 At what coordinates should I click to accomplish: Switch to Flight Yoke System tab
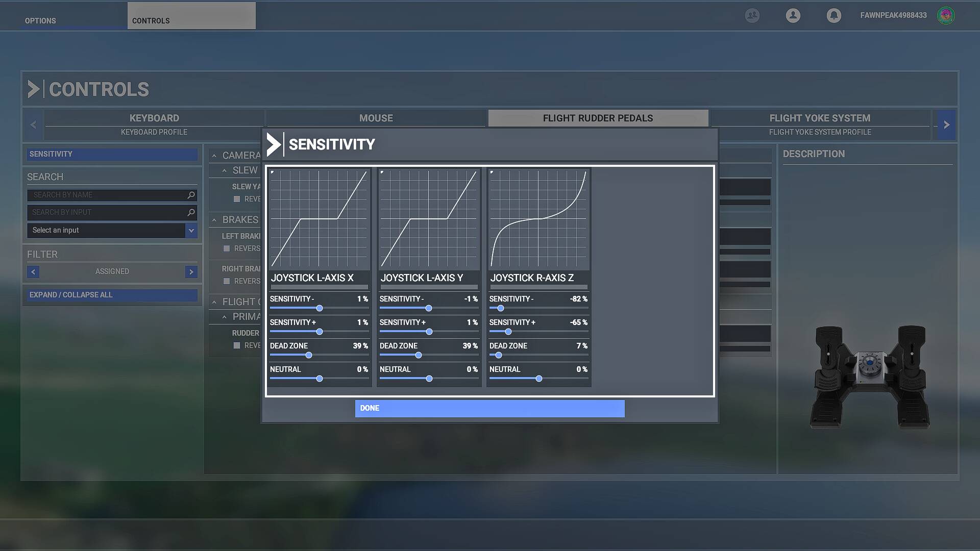(x=820, y=118)
